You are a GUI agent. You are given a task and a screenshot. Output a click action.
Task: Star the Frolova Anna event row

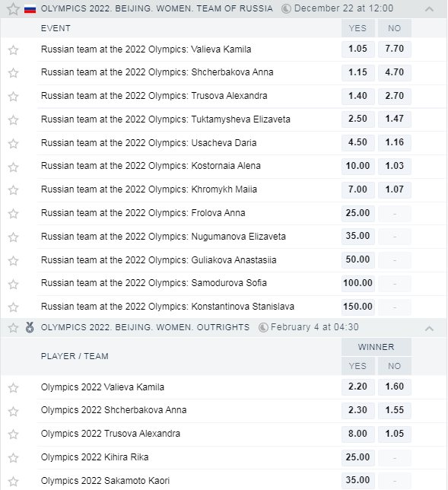tap(13, 214)
